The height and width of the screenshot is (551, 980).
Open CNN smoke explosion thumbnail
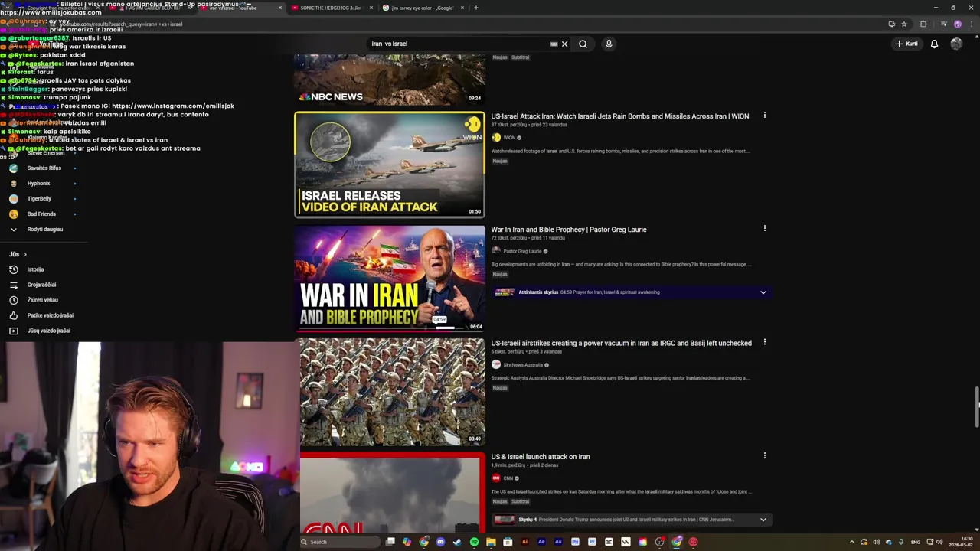click(x=392, y=492)
